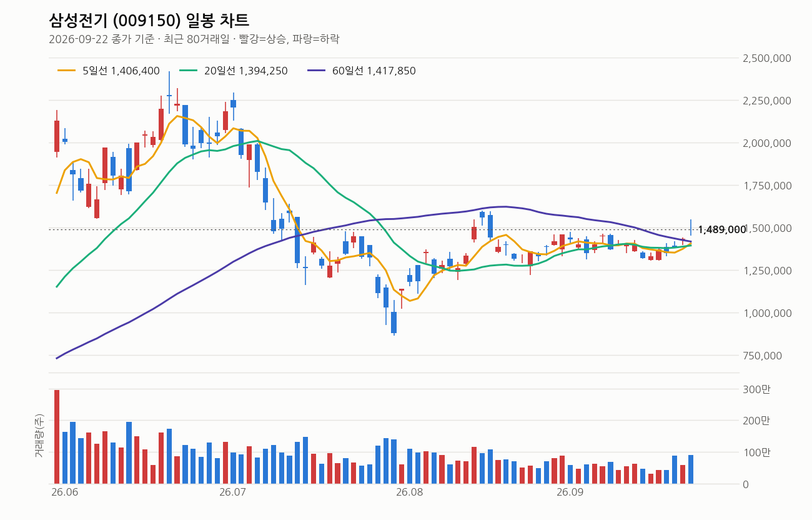Click the 2,000,000 price axis label
Viewport: 812px width, 520px height.
coord(768,143)
